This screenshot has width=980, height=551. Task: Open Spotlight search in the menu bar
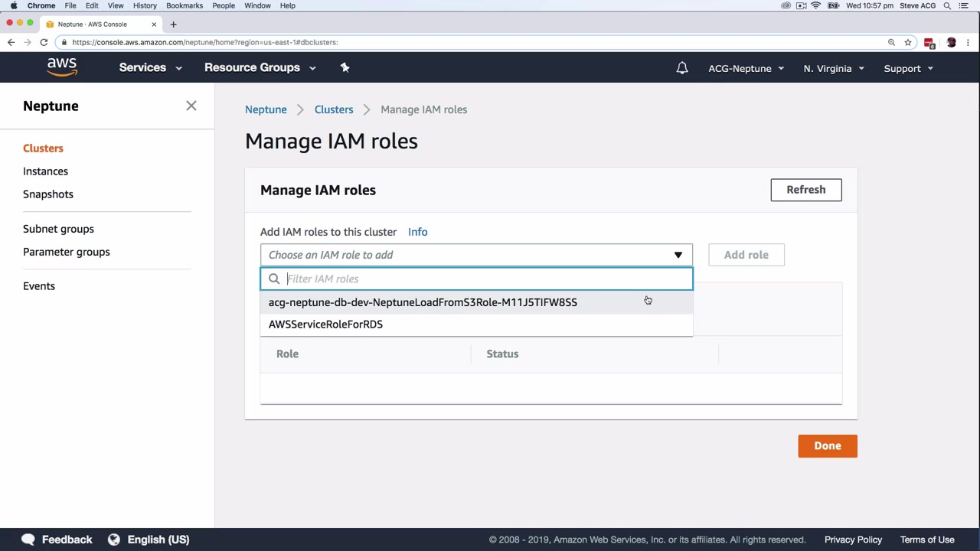tap(947, 5)
